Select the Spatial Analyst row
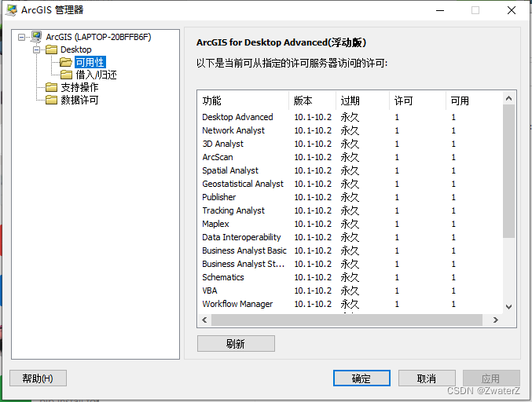The height and width of the screenshot is (402, 532). [x=350, y=170]
